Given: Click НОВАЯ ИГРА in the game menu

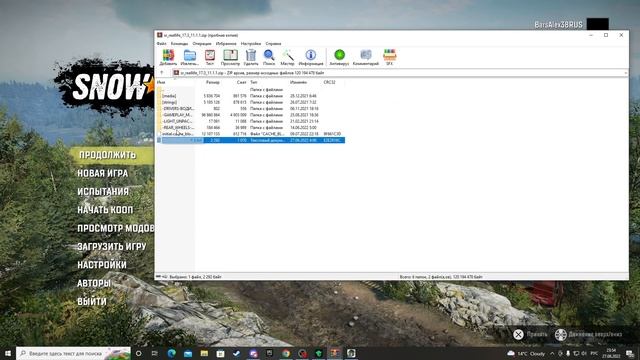Looking at the screenshot, I should pos(103,173).
